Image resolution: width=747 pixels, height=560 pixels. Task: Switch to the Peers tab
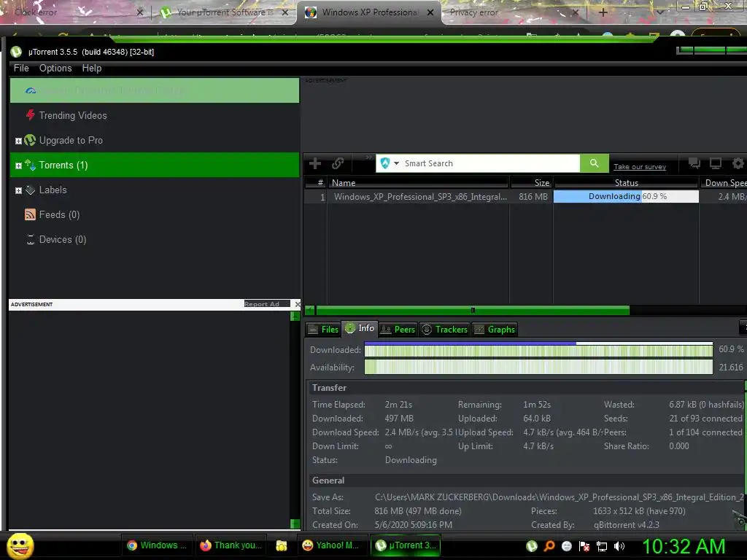pos(398,330)
